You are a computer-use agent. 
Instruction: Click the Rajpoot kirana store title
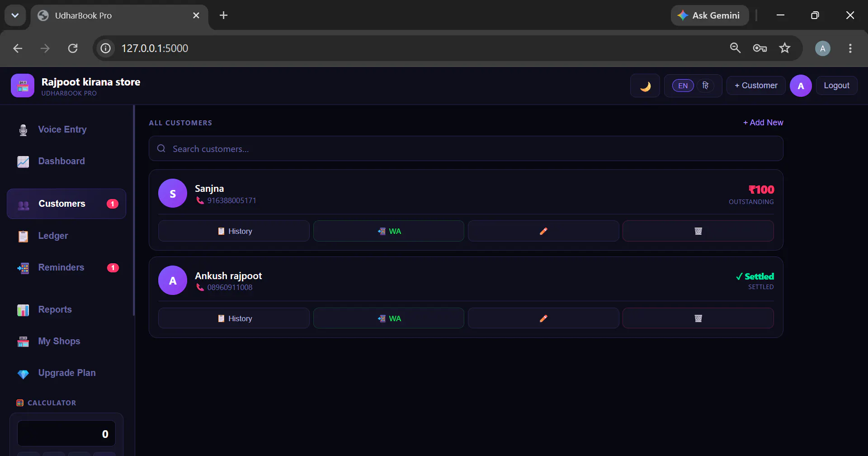[91, 82]
